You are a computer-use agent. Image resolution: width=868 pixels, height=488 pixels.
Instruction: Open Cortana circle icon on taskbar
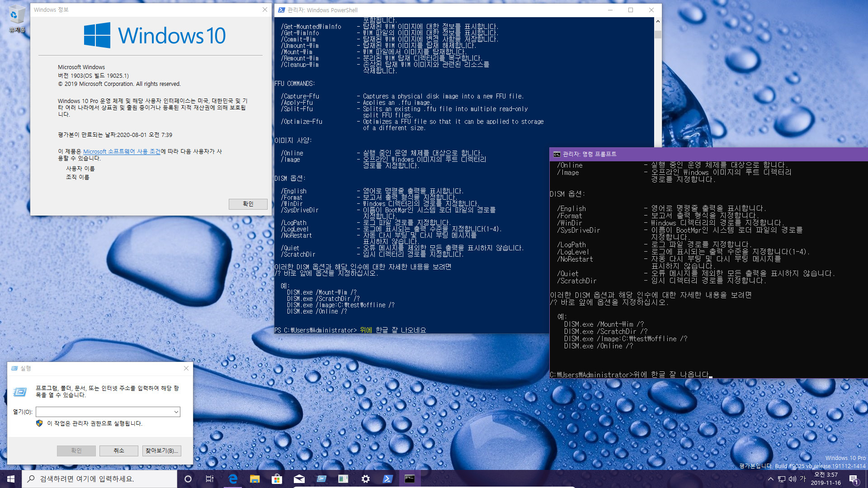point(188,479)
